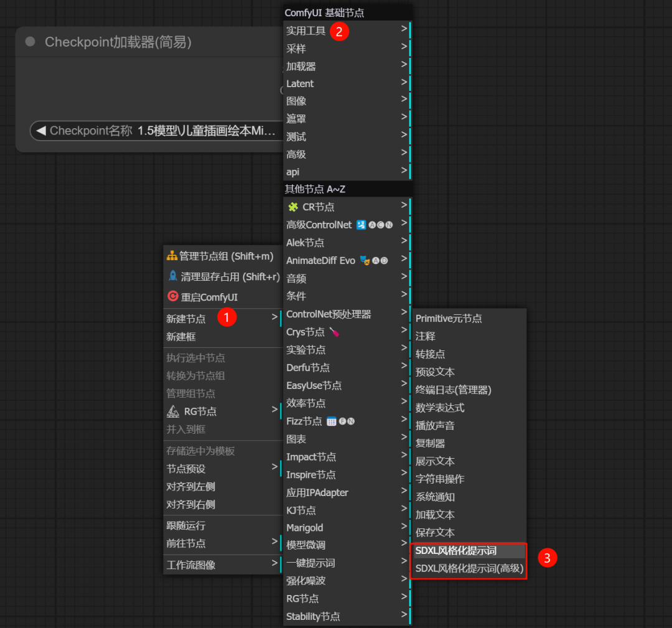Add the 保存文本 node
Image resolution: width=672 pixels, height=628 pixels.
(x=469, y=533)
